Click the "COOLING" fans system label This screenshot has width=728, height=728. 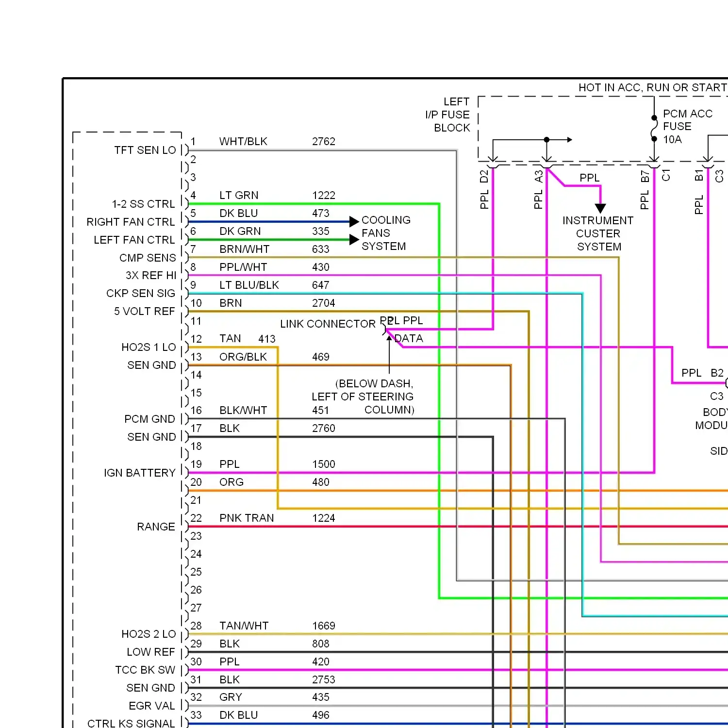[386, 220]
